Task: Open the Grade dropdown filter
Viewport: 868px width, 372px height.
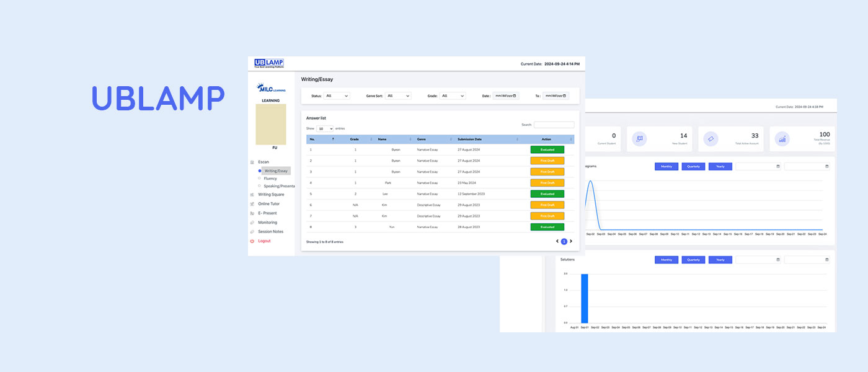Action: (x=453, y=96)
